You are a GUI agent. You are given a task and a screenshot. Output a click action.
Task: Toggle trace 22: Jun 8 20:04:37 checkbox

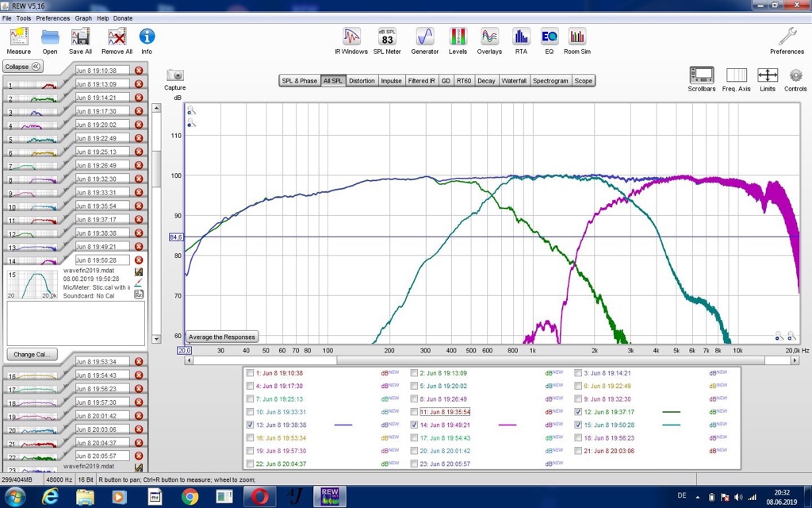[251, 464]
